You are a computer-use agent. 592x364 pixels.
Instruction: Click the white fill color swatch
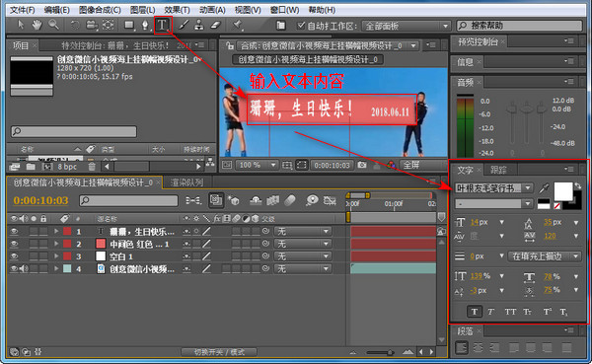click(563, 191)
